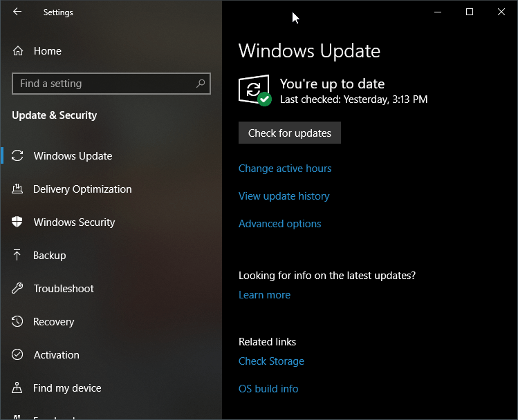Open Delivery Optimization section label
The height and width of the screenshot is (420, 518).
click(82, 189)
